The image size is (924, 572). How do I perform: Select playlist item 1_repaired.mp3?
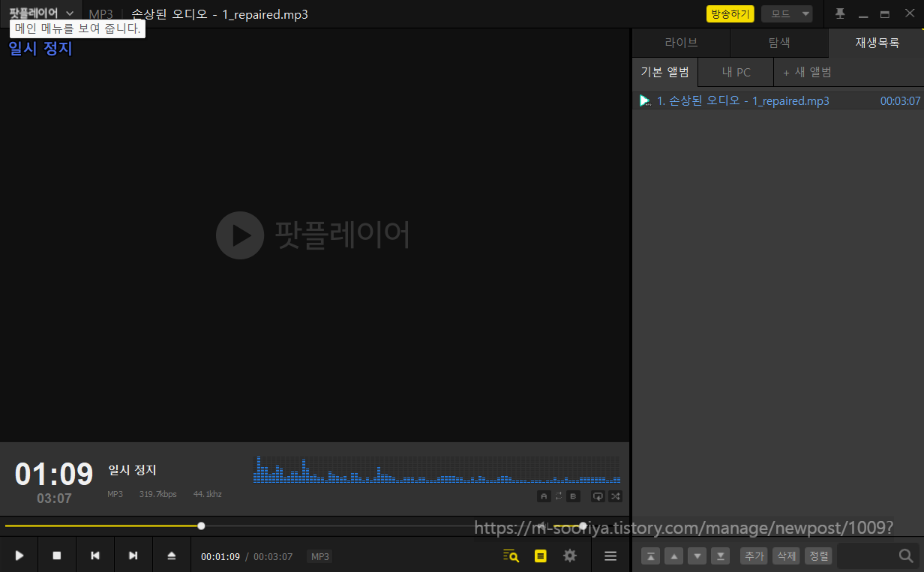(778, 100)
